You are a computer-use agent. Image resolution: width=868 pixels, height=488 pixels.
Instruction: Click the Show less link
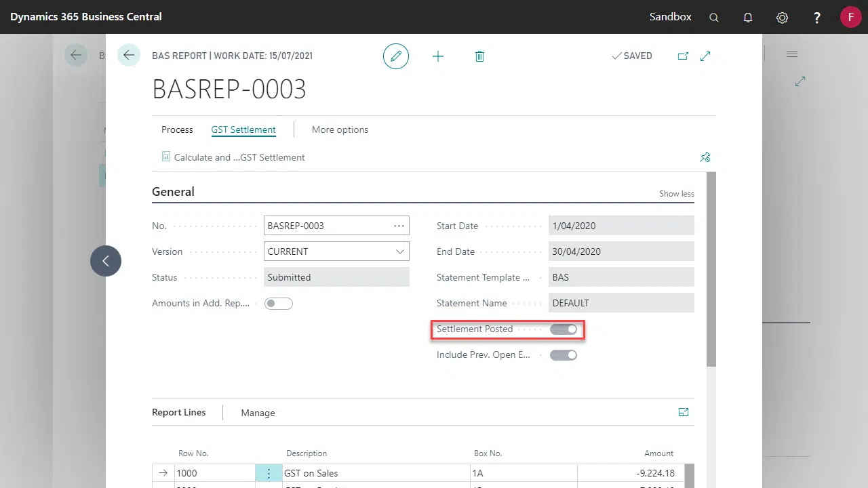click(677, 194)
